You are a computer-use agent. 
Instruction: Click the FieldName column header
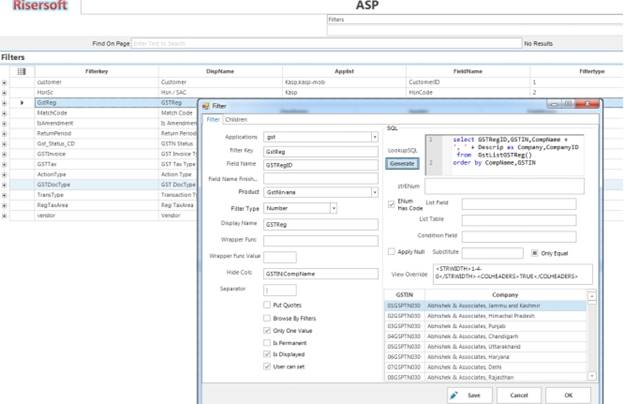click(468, 71)
